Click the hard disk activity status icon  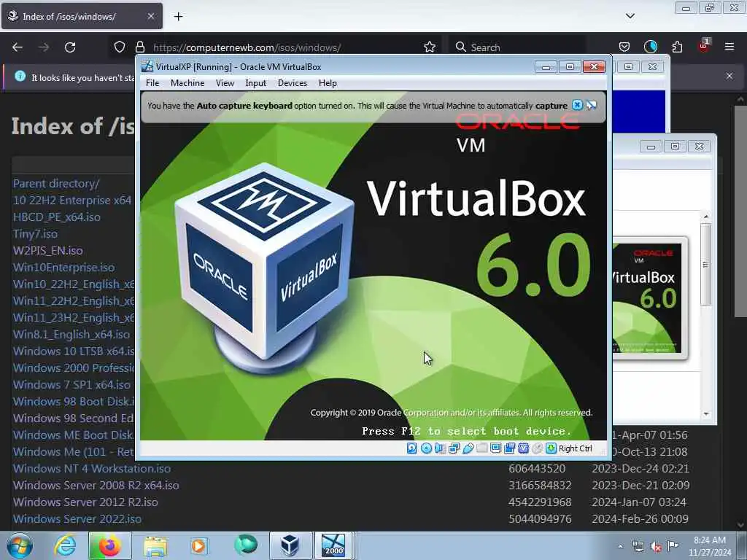pos(412,448)
